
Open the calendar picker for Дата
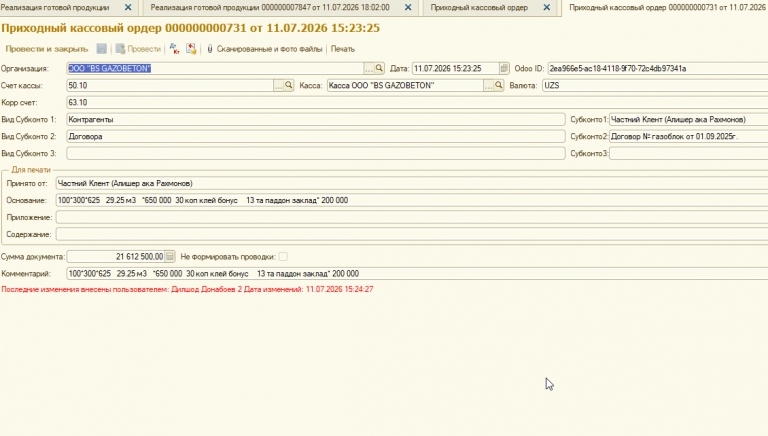[504, 69]
